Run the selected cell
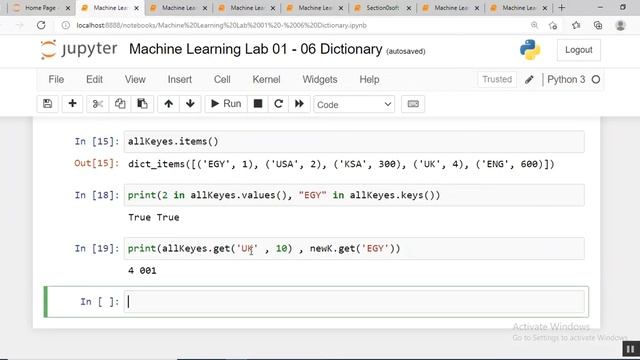Viewport: 640px width, 360px height. click(226, 104)
